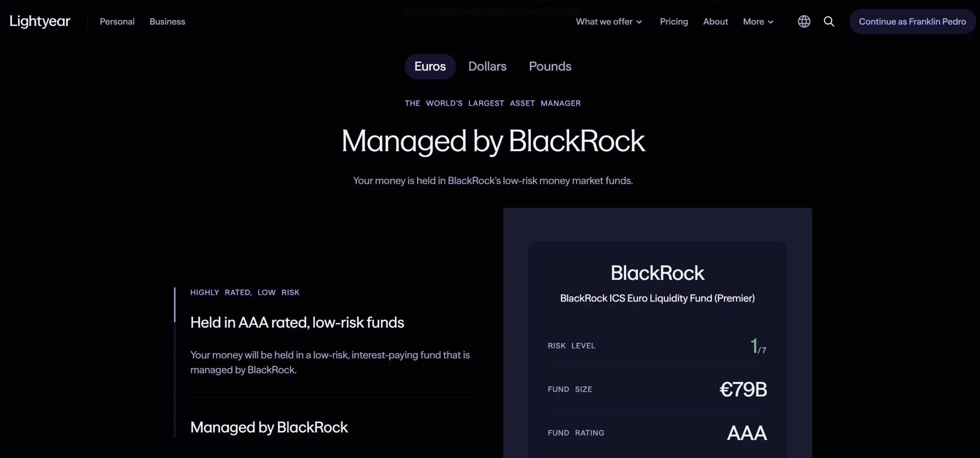The width and height of the screenshot is (980, 458).
Task: Click the 1/7 risk level indicator
Action: pos(758,346)
